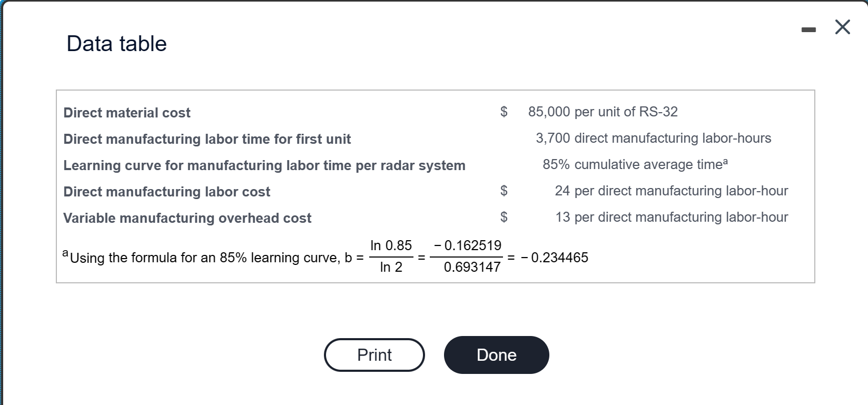868x405 pixels.
Task: Select the 85,000 per unit value
Action: point(602,111)
